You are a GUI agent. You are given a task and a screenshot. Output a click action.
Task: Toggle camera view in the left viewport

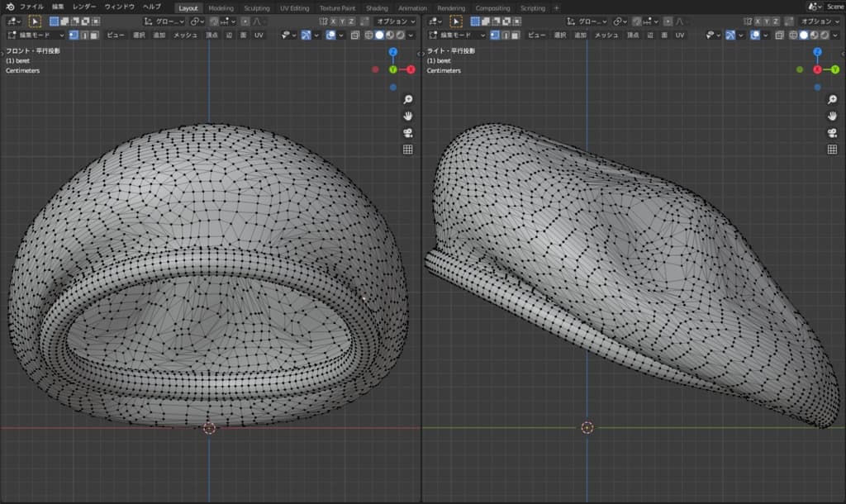click(407, 133)
